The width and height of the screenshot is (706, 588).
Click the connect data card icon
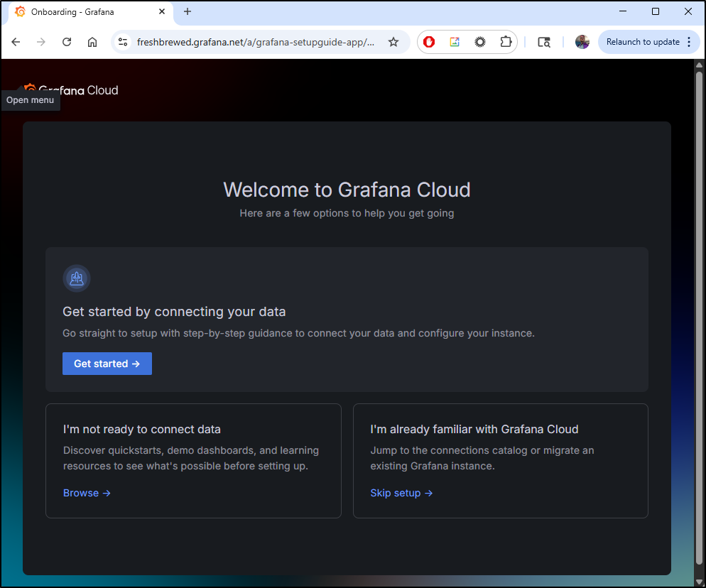click(x=77, y=278)
